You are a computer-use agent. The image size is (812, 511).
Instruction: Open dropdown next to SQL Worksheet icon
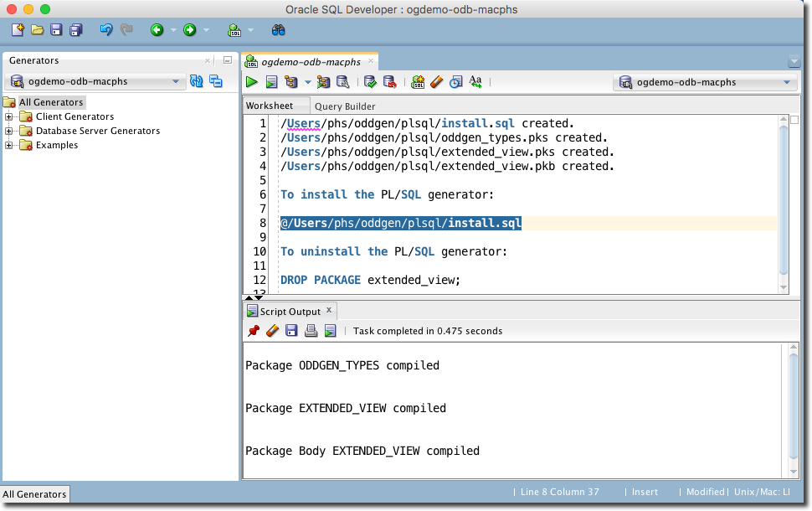[x=250, y=30]
